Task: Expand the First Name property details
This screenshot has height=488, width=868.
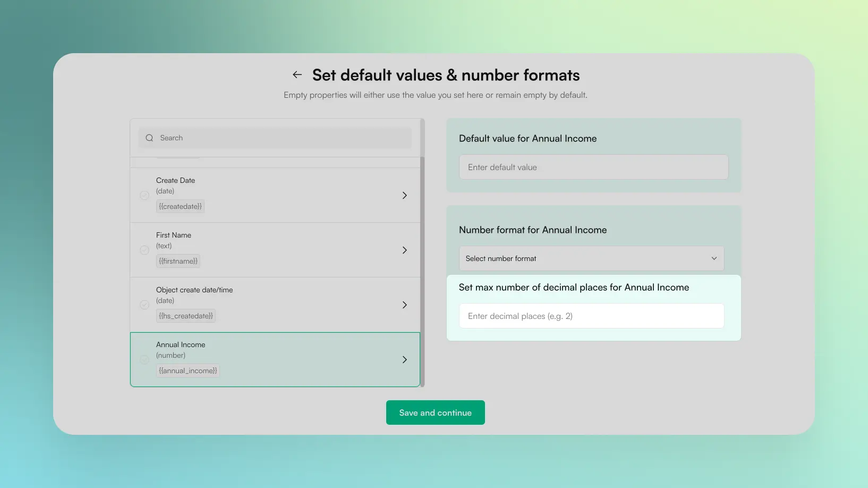Action: [404, 250]
